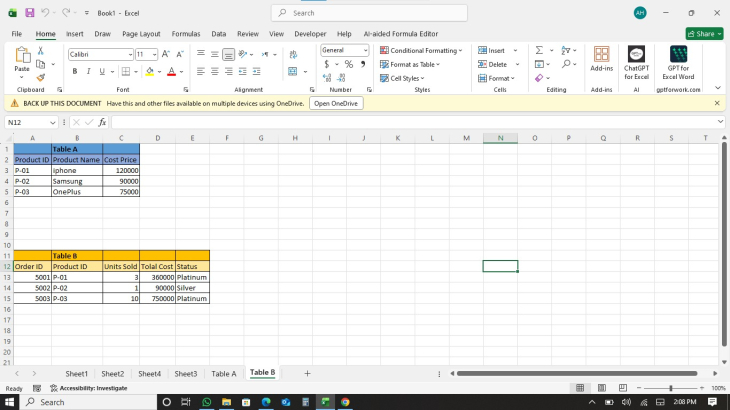Click the Share button

point(704,33)
